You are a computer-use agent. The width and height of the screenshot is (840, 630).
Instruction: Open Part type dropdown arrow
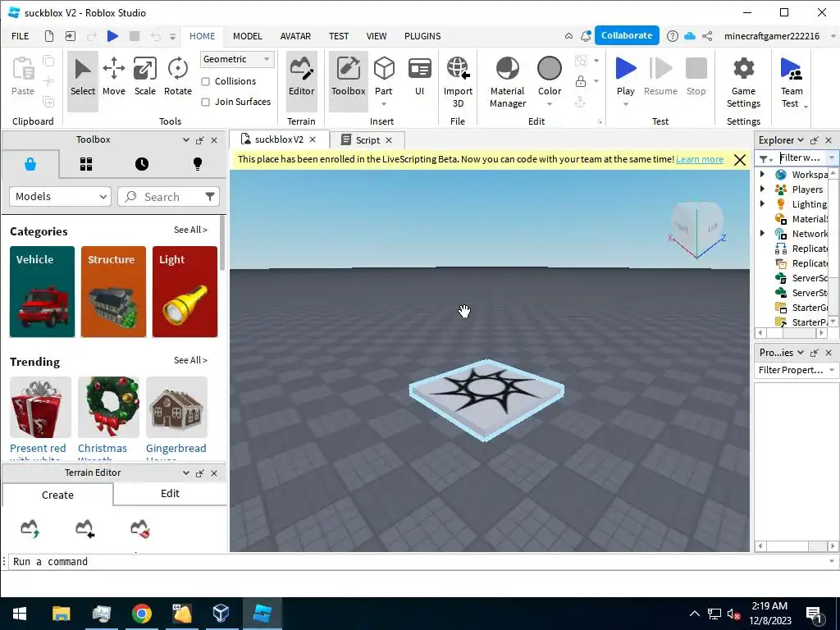point(384,104)
